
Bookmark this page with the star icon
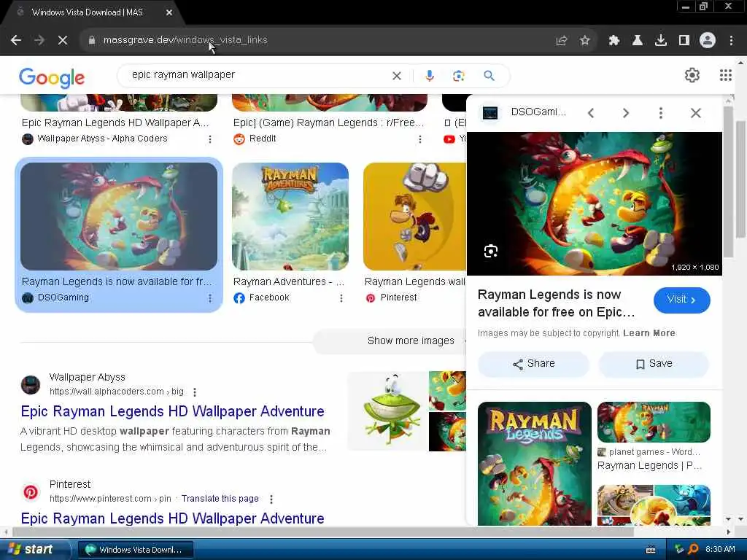click(x=585, y=41)
